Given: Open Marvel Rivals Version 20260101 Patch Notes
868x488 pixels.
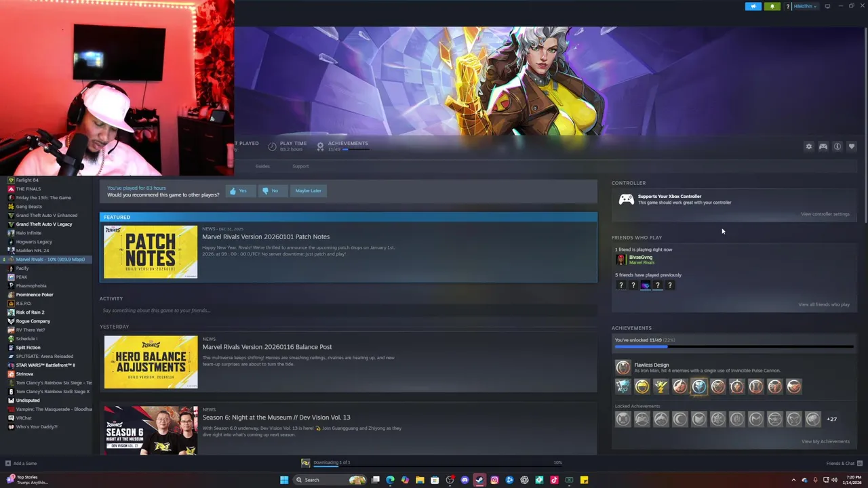Looking at the screenshot, I should click(266, 237).
